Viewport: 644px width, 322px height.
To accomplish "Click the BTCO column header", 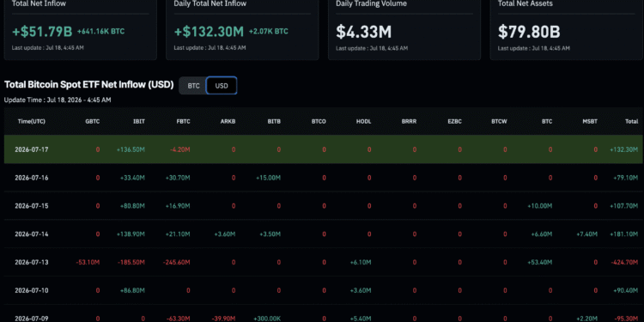I will (x=319, y=122).
